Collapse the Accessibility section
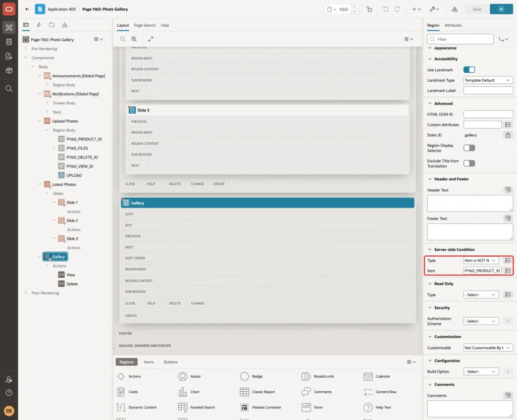517x420 pixels. (x=430, y=59)
